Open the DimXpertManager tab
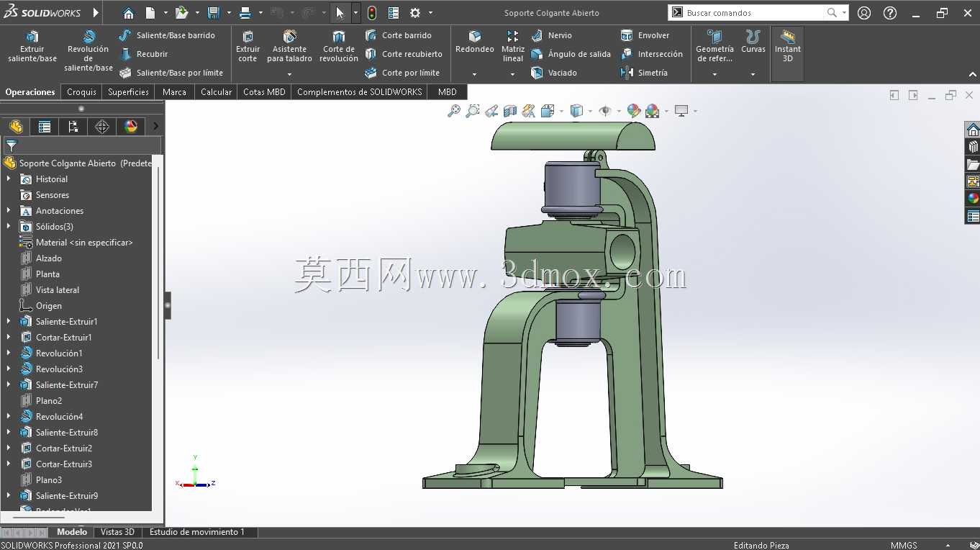This screenshot has width=980, height=550. click(x=102, y=127)
